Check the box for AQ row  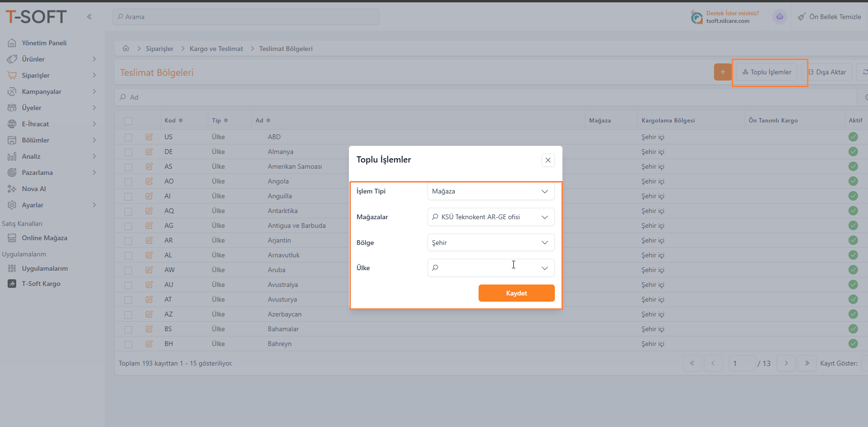coord(128,211)
